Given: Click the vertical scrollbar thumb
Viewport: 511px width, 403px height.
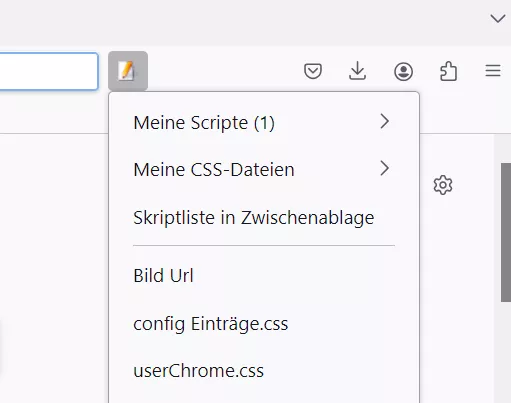Looking at the screenshot, I should coord(506,233).
